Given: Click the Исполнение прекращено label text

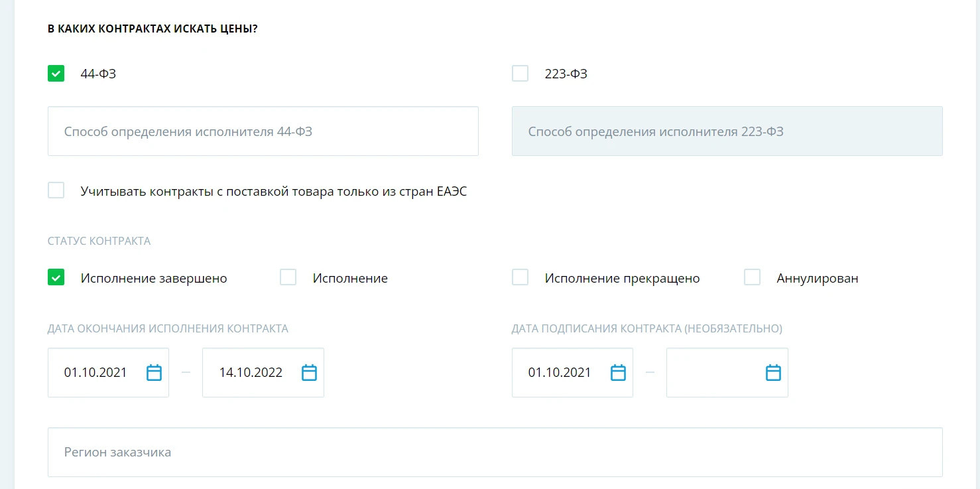Looking at the screenshot, I should tap(622, 279).
